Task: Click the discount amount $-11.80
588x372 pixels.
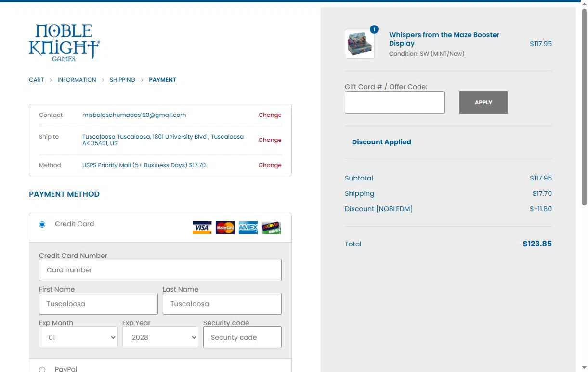Action: (541, 209)
